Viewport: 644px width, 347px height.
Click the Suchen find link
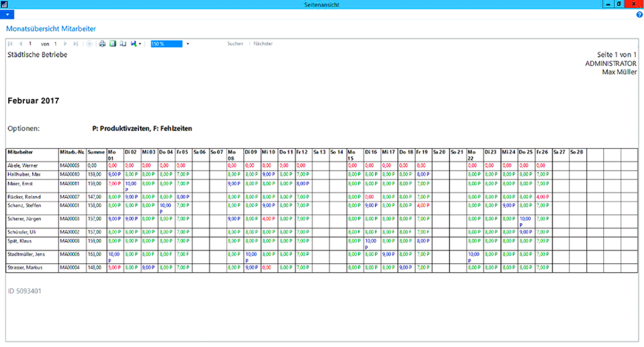pos(235,44)
